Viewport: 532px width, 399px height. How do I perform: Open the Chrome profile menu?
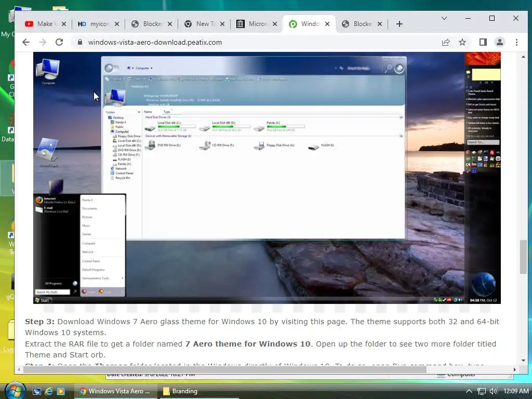[499, 42]
